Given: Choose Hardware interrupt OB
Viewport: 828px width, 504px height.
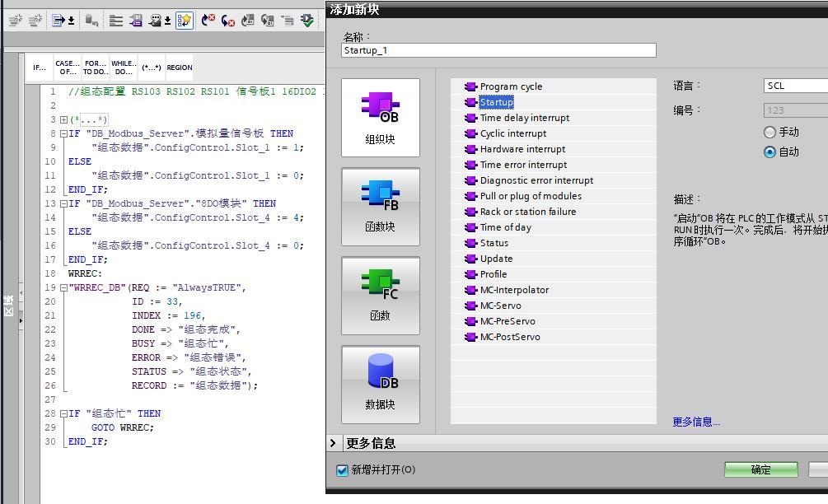Looking at the screenshot, I should tap(554, 149).
